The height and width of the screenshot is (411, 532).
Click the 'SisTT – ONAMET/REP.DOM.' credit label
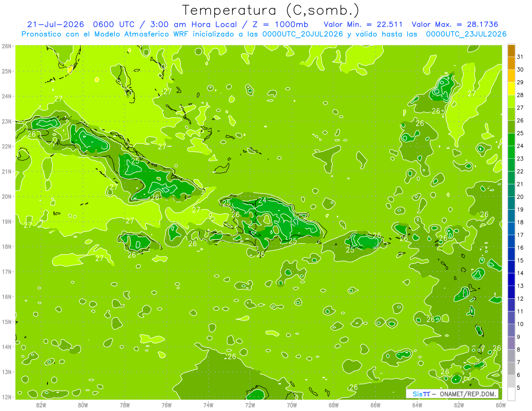click(x=452, y=394)
